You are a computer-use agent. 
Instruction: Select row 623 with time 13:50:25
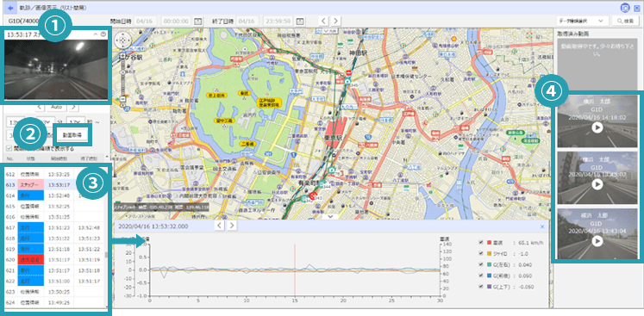[x=54, y=292]
